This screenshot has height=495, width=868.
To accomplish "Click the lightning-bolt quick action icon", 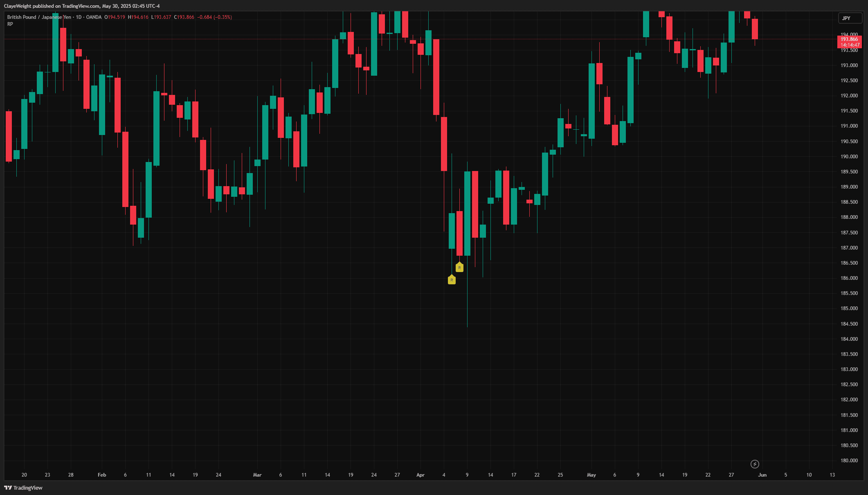I will pyautogui.click(x=755, y=464).
